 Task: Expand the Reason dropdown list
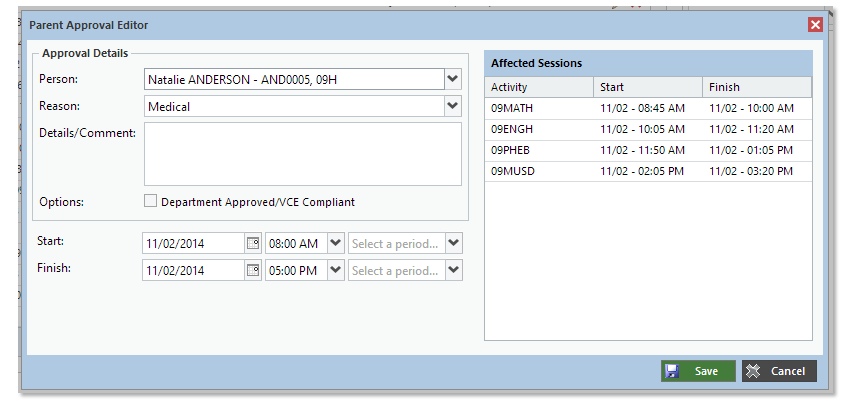(453, 106)
